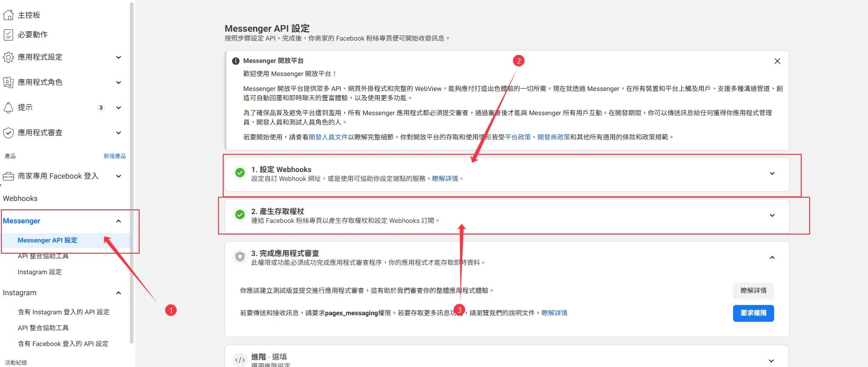Click the green check icon for 產生存取權杖
The width and height of the screenshot is (868, 367).
pyautogui.click(x=240, y=215)
